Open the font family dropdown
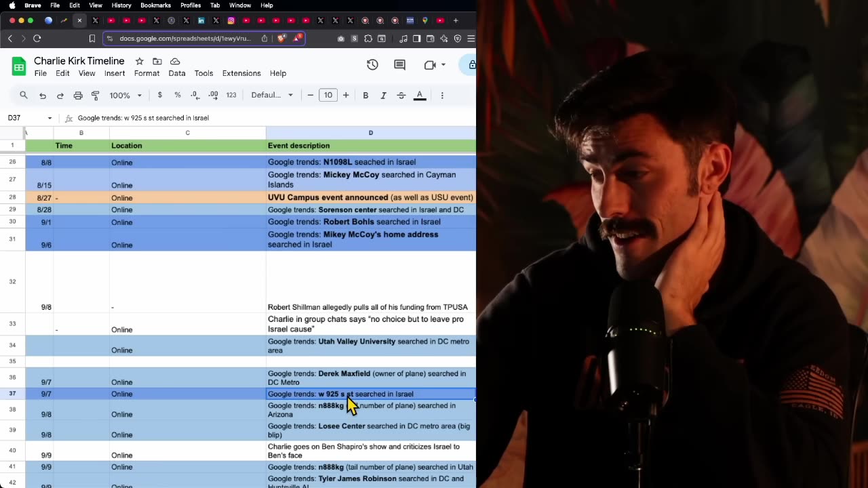Image resolution: width=868 pixels, height=488 pixels. click(272, 95)
